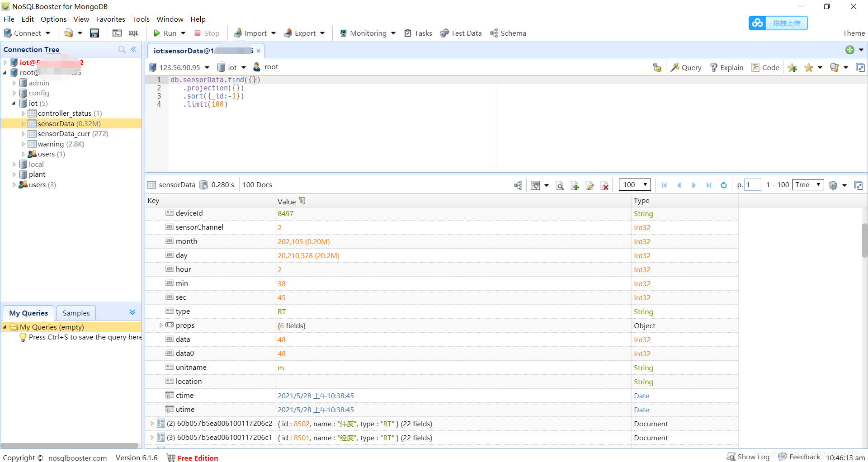Open the page size 100 dropdown
This screenshot has height=462, width=868.
[x=634, y=184]
